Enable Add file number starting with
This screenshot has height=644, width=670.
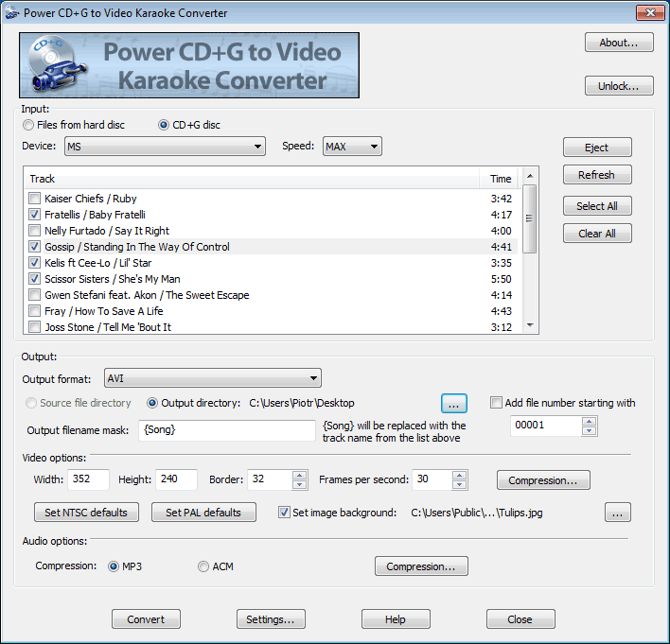[496, 402]
